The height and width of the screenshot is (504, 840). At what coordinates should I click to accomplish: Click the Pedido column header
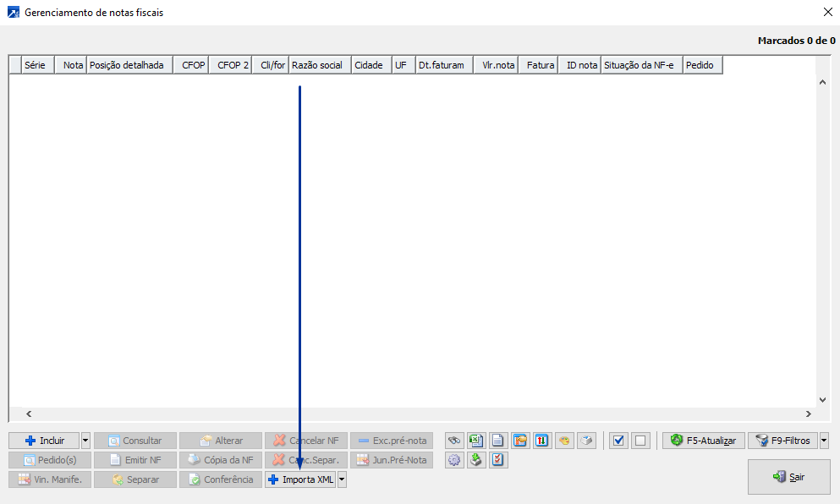click(703, 65)
